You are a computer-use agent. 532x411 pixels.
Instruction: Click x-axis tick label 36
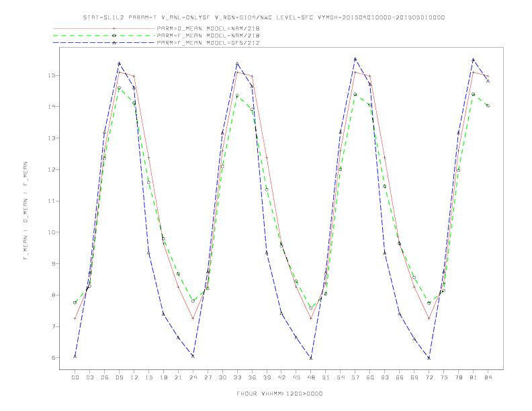[252, 377]
